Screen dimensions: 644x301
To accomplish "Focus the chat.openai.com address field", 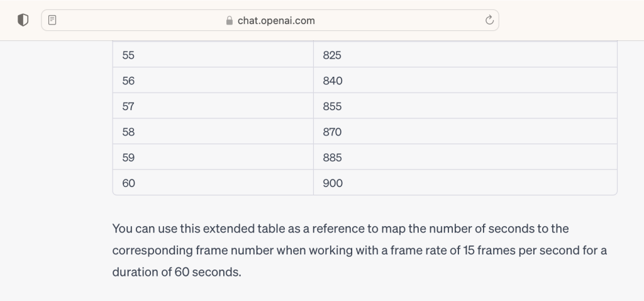I will click(x=270, y=20).
